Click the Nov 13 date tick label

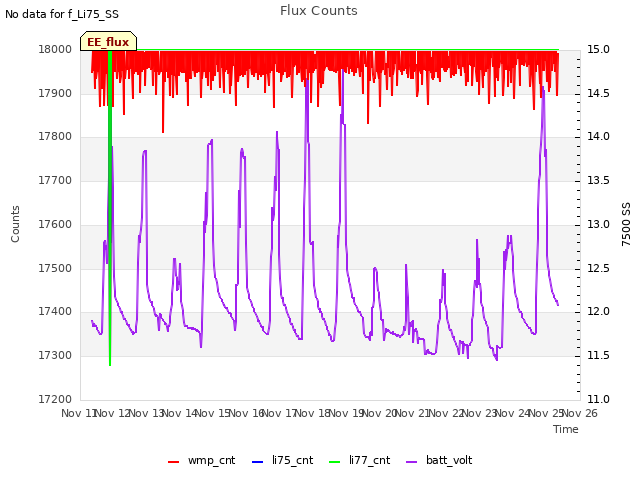(x=147, y=413)
